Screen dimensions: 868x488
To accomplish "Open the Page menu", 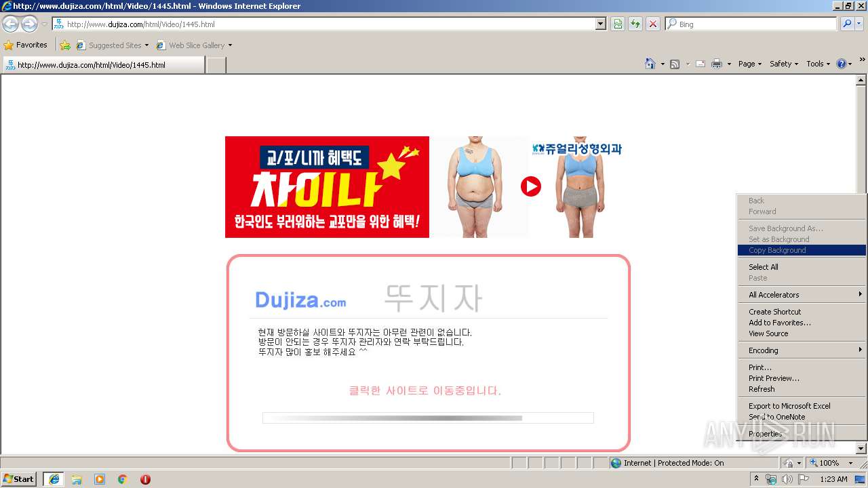I will tap(749, 64).
